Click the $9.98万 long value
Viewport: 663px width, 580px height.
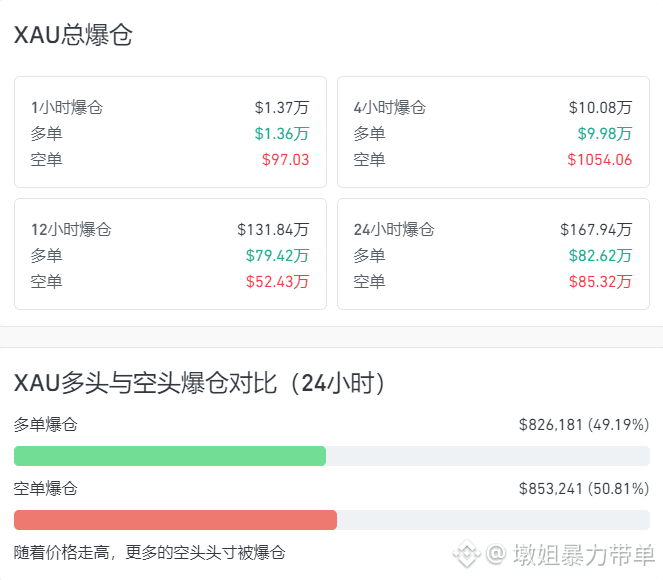click(605, 134)
